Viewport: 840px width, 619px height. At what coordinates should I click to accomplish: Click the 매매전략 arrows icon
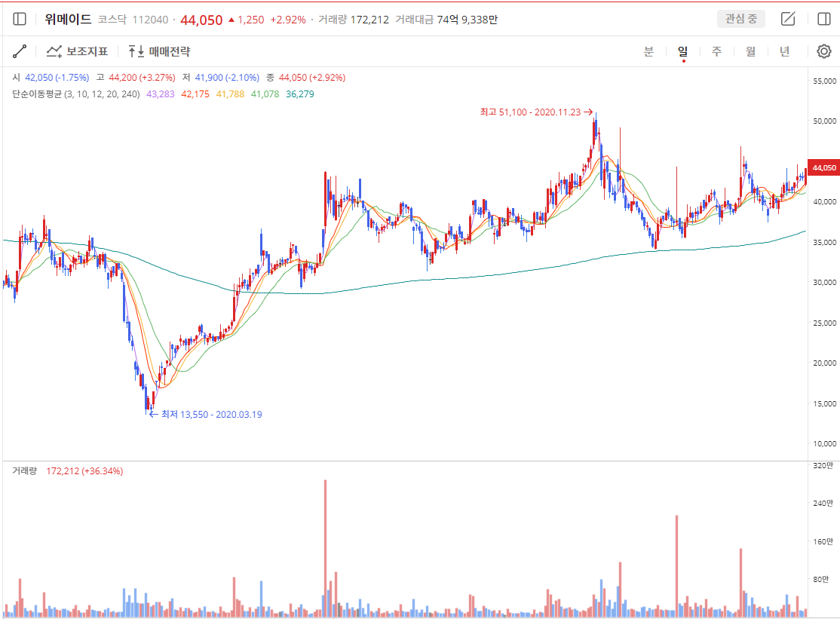[x=136, y=51]
